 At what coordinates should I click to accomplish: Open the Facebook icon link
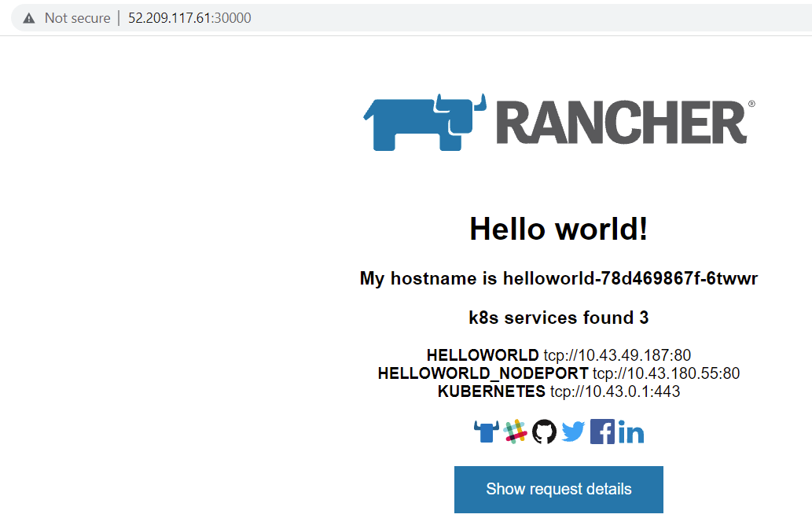[602, 432]
